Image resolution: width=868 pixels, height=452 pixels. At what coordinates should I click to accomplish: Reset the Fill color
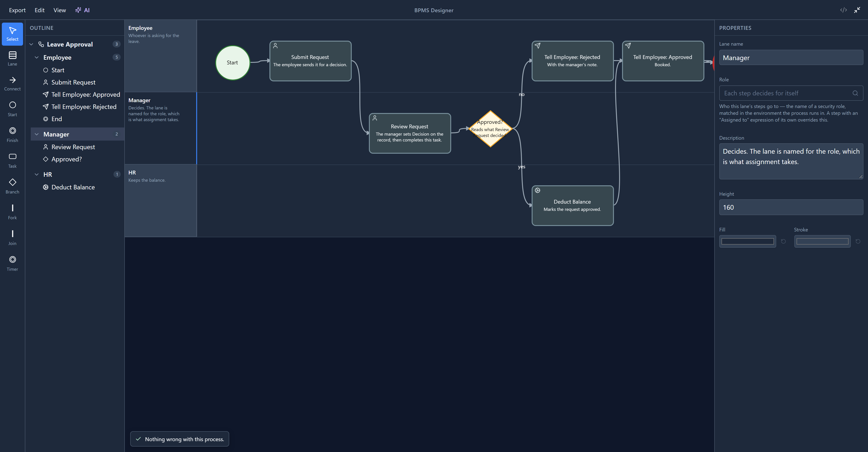[x=783, y=242]
